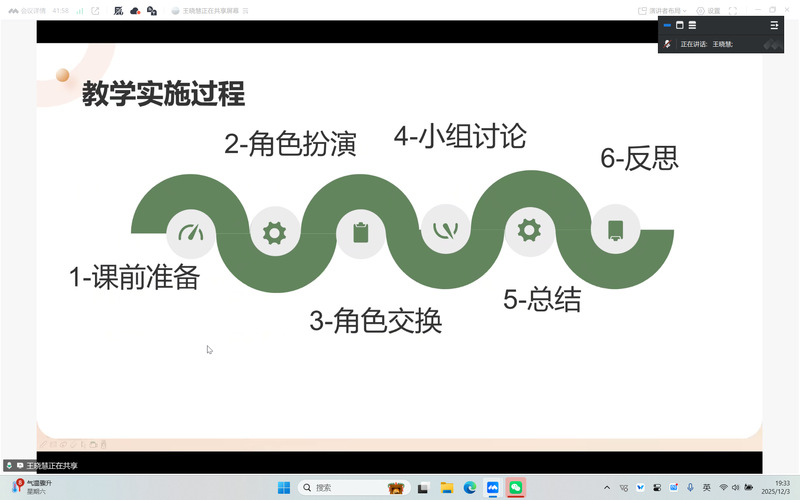Click the 王晓慧正在共享 sharing status label
Screen dimensions: 800x500
tap(51, 466)
